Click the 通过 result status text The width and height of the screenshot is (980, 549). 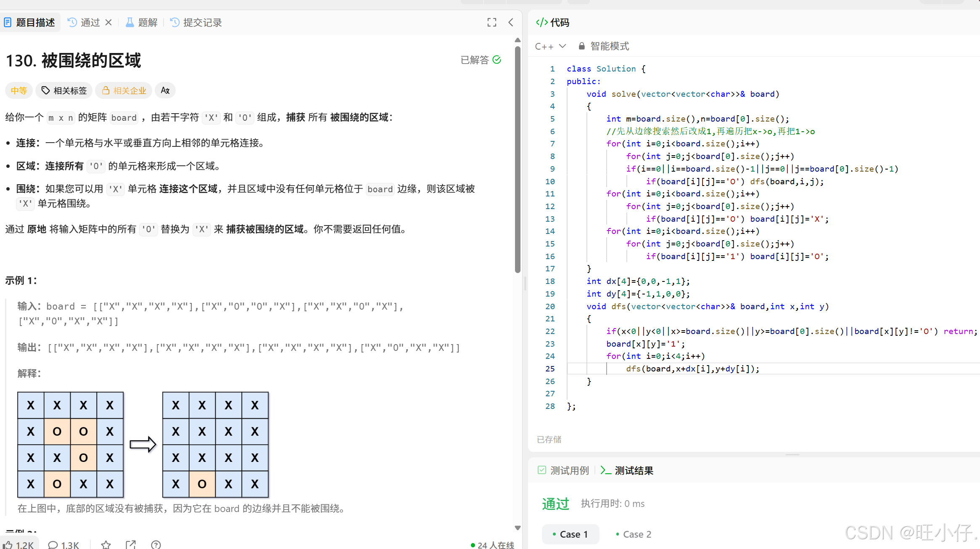[x=555, y=504]
